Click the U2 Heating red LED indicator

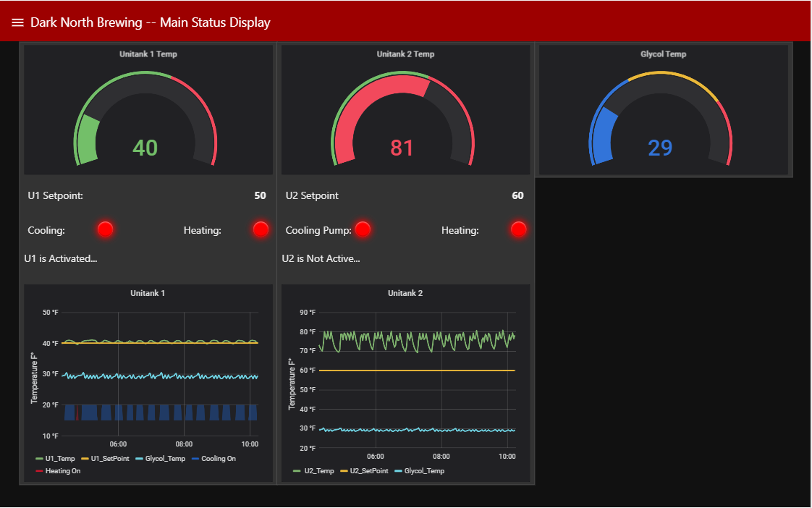pyautogui.click(x=518, y=229)
